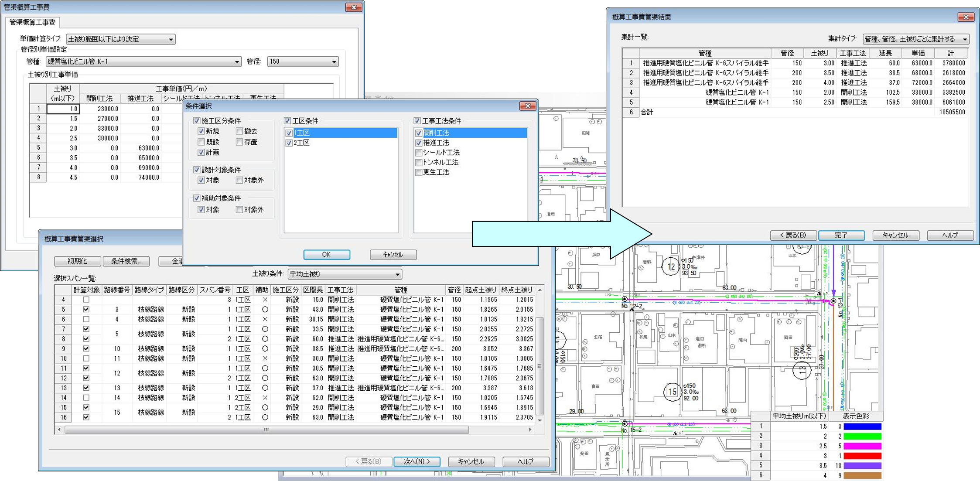980x481 pixels.
Task: Close the 管渠概算工事費 window
Action: point(353,7)
